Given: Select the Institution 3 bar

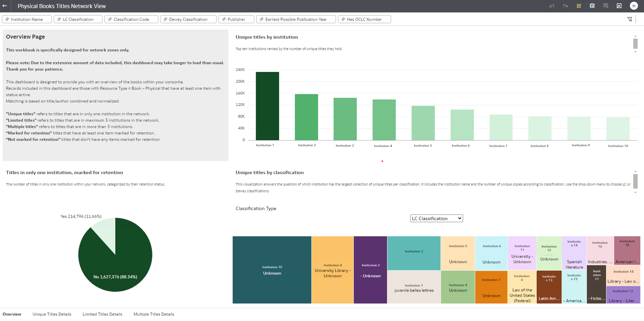Looking at the screenshot, I should tap(345, 119).
